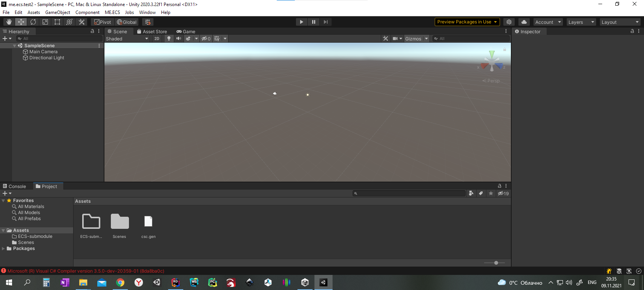Click the Step frame button
Image resolution: width=644 pixels, height=290 pixels.
pos(326,22)
